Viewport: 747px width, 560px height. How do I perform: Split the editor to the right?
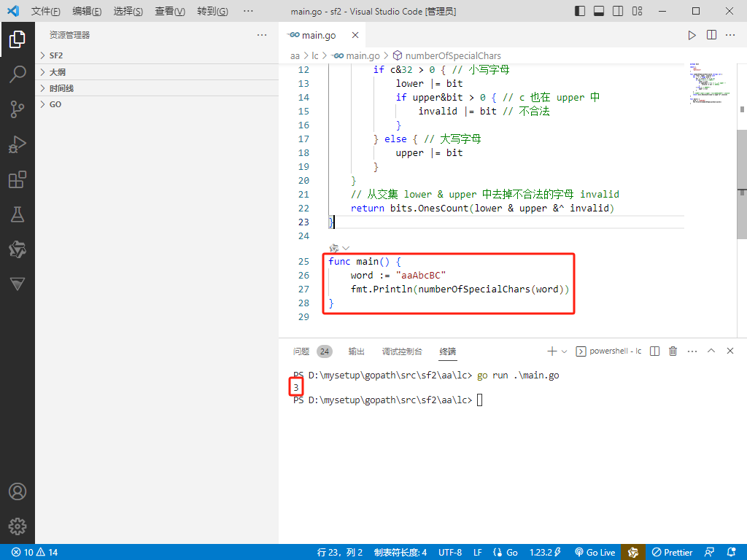click(711, 35)
